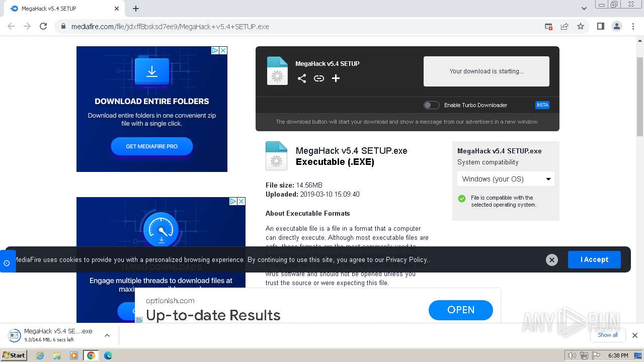Click the green compatibility check icon
Viewport: 644px width, 362px height.
tap(462, 199)
